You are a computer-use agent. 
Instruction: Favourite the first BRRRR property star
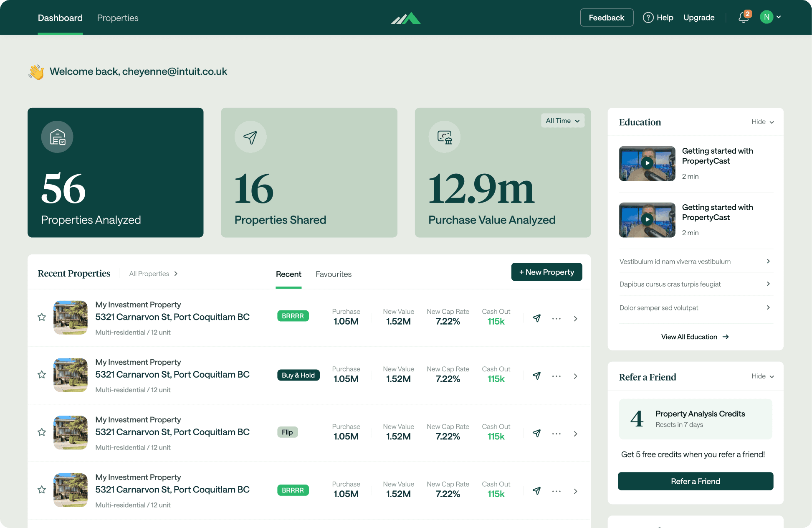[42, 317]
